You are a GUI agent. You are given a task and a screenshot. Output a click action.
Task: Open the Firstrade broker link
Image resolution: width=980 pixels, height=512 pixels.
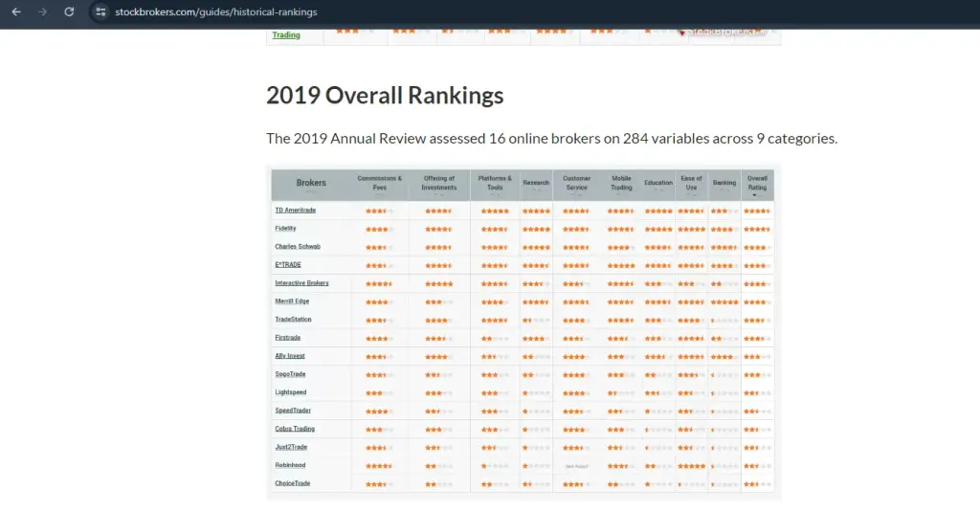pos(288,338)
